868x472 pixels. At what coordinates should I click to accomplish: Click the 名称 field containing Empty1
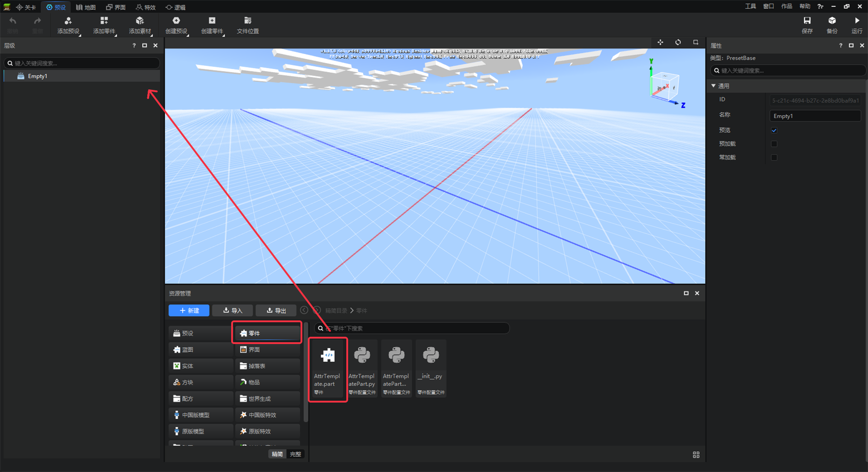815,116
